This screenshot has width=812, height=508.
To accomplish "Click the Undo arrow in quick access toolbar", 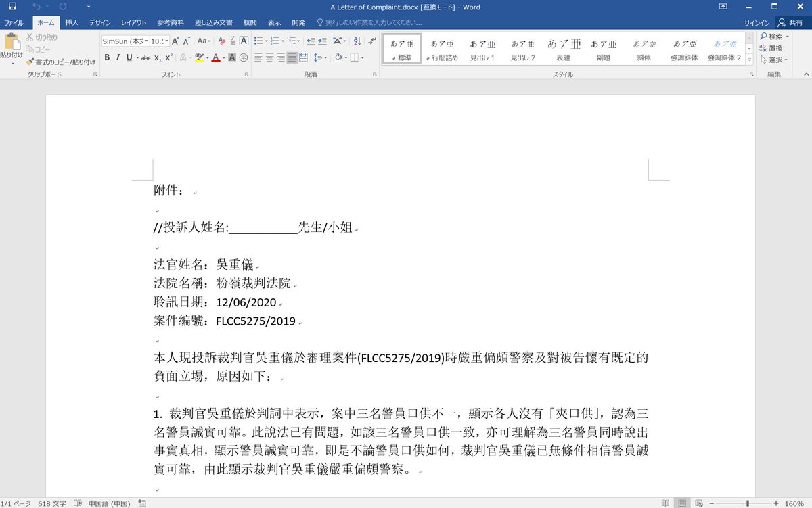I will point(37,7).
